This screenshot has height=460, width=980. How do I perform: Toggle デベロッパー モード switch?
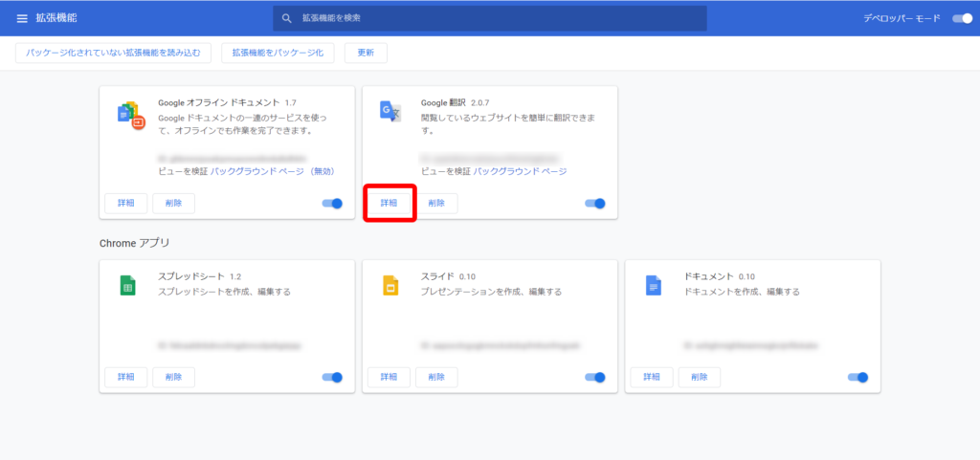[962, 19]
